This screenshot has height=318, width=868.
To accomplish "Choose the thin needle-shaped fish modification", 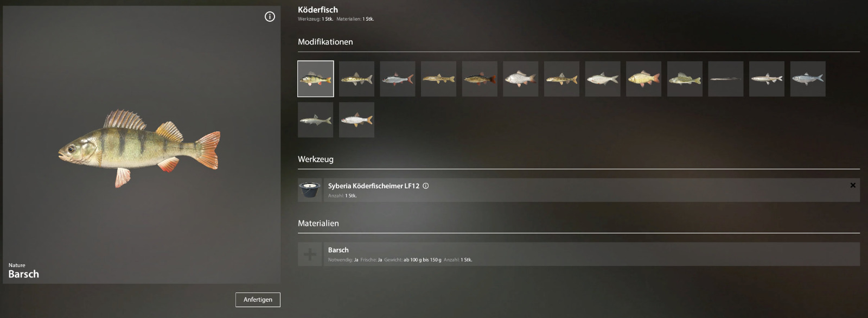I will click(726, 79).
